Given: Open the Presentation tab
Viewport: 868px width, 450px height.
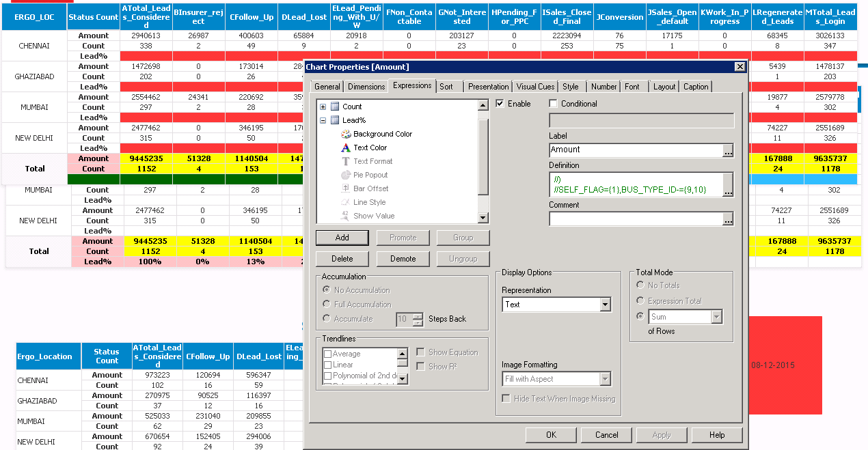Looking at the screenshot, I should 489,87.
